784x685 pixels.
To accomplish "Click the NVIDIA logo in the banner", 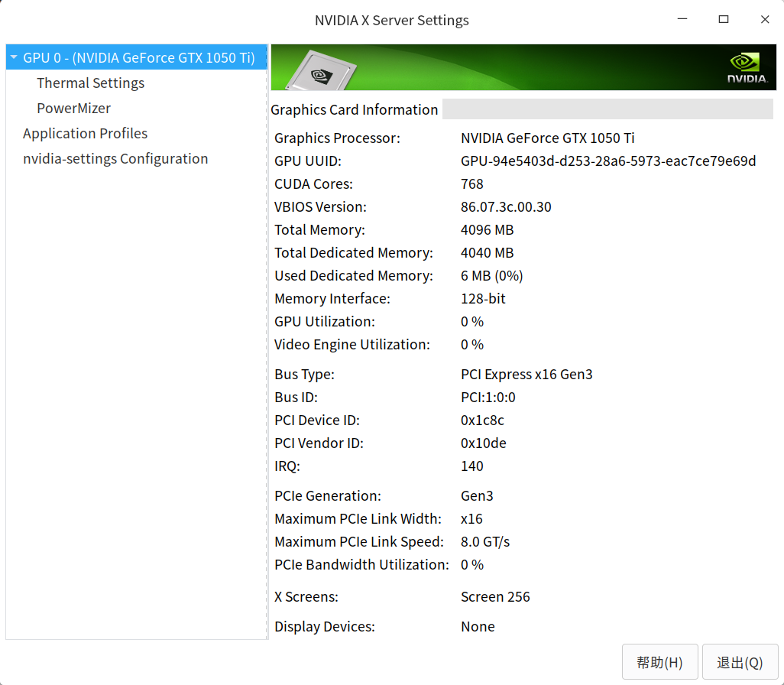I will 744,67.
